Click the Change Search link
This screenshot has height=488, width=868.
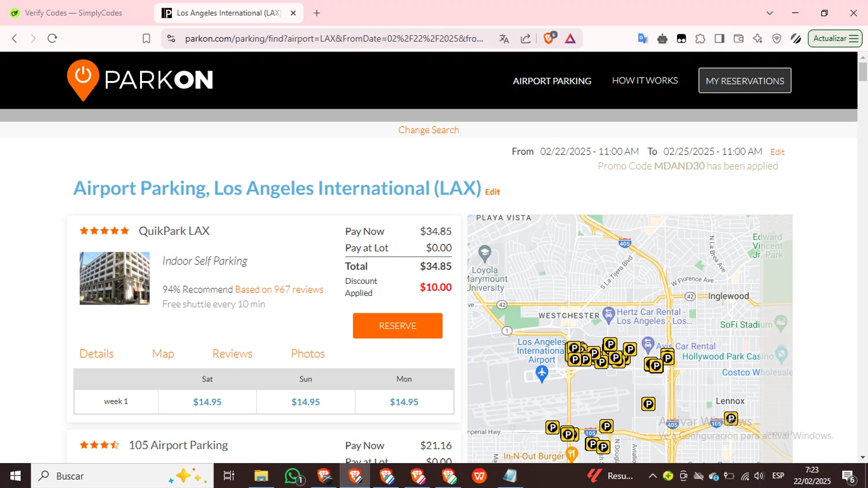coord(428,130)
